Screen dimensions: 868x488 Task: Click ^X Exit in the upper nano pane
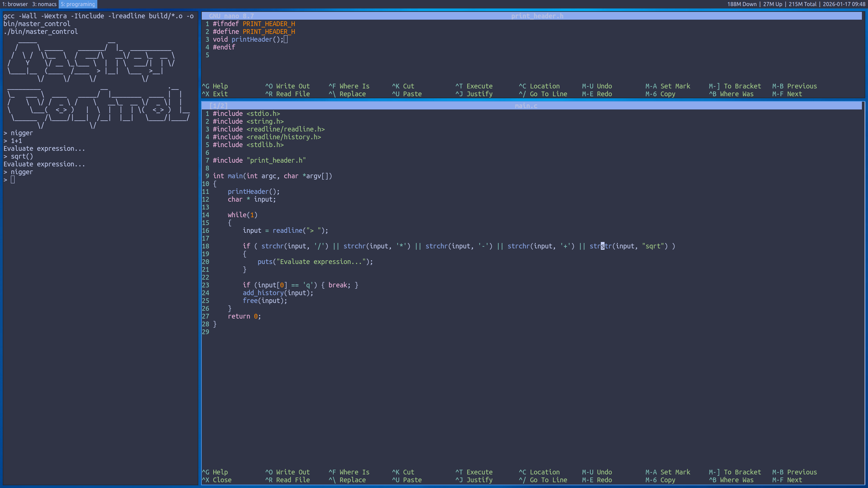215,94
